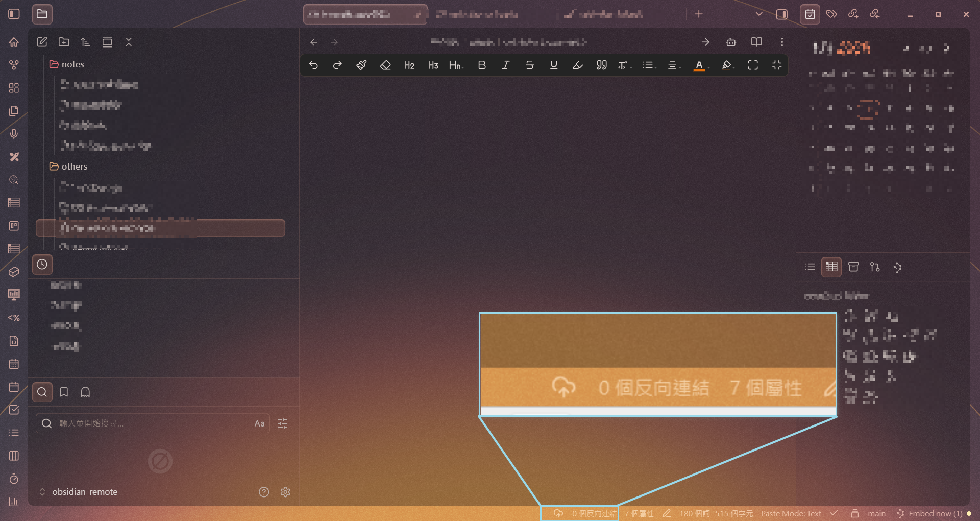Open the bookmarks tab in left sidebar
This screenshot has width=980, height=521.
(x=64, y=392)
